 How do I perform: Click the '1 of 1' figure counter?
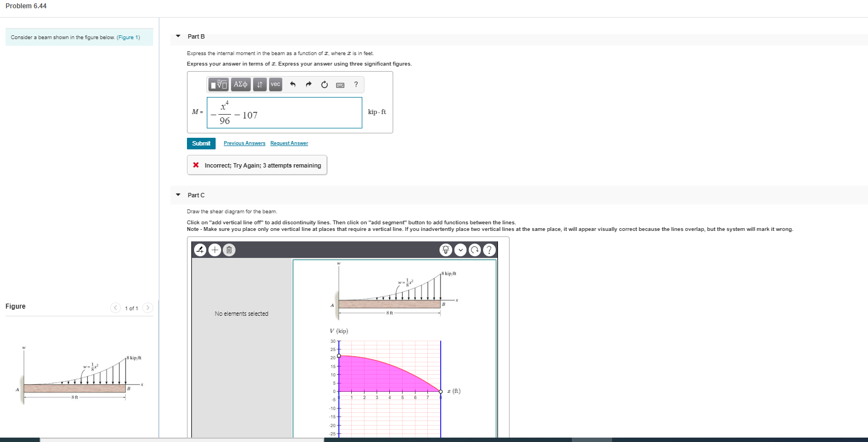pyautogui.click(x=131, y=308)
